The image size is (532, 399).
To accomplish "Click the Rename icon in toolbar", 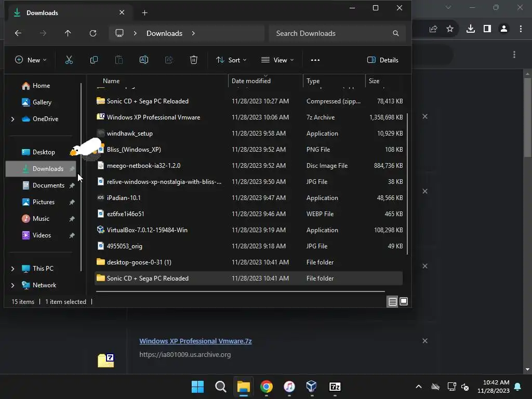I will [144, 60].
